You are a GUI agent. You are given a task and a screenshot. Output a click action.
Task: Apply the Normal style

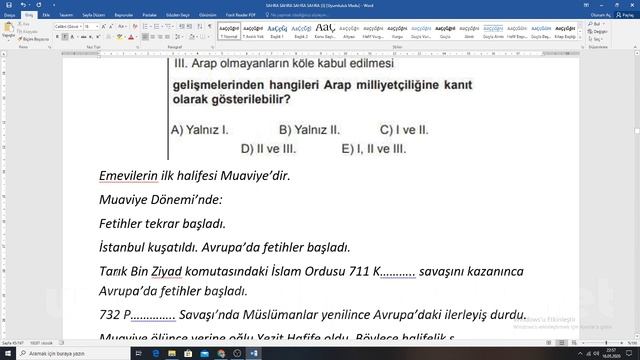coord(229,31)
